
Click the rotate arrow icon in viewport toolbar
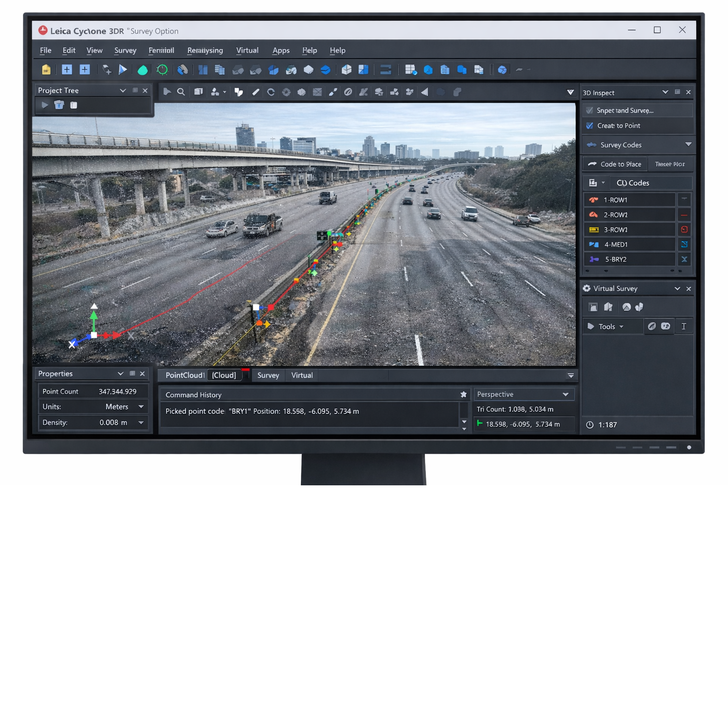[271, 92]
